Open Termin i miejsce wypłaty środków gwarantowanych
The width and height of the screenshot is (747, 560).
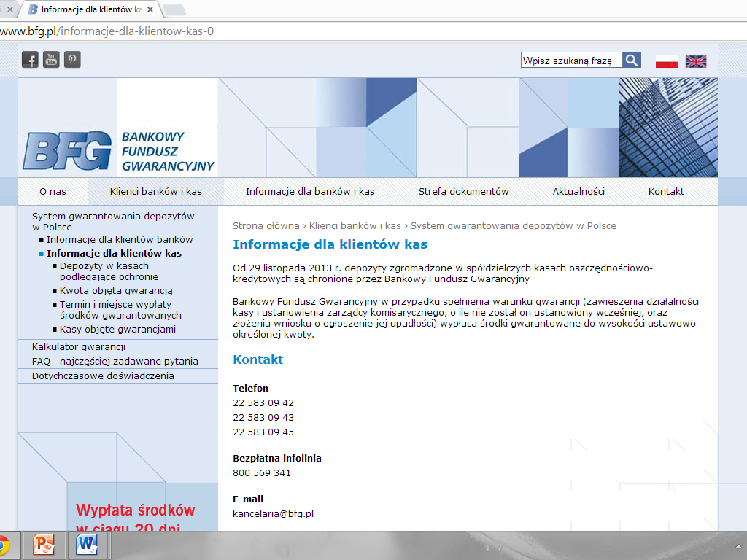[x=120, y=309]
